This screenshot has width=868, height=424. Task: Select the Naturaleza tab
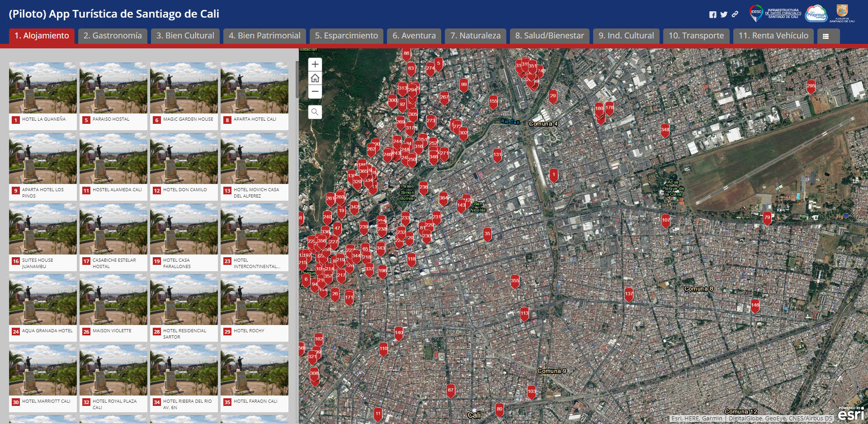(x=476, y=36)
